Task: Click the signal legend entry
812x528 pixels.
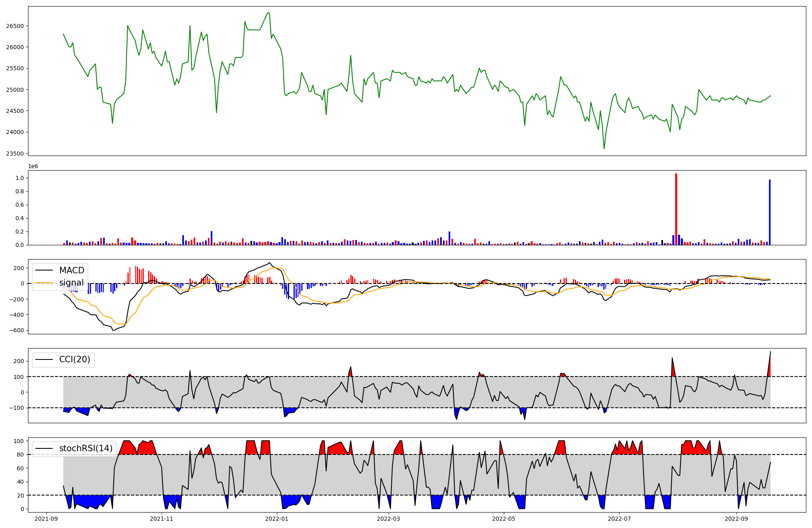Action: (x=71, y=283)
